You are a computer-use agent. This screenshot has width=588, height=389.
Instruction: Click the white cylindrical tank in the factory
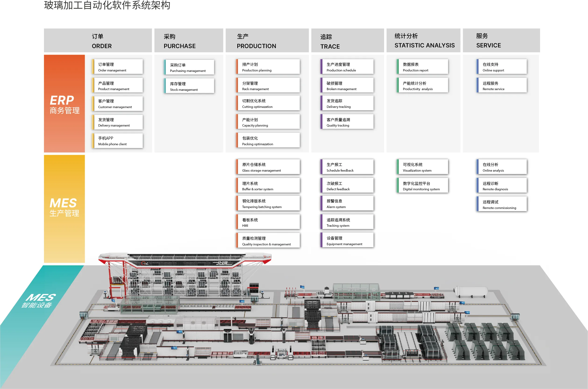470,291
